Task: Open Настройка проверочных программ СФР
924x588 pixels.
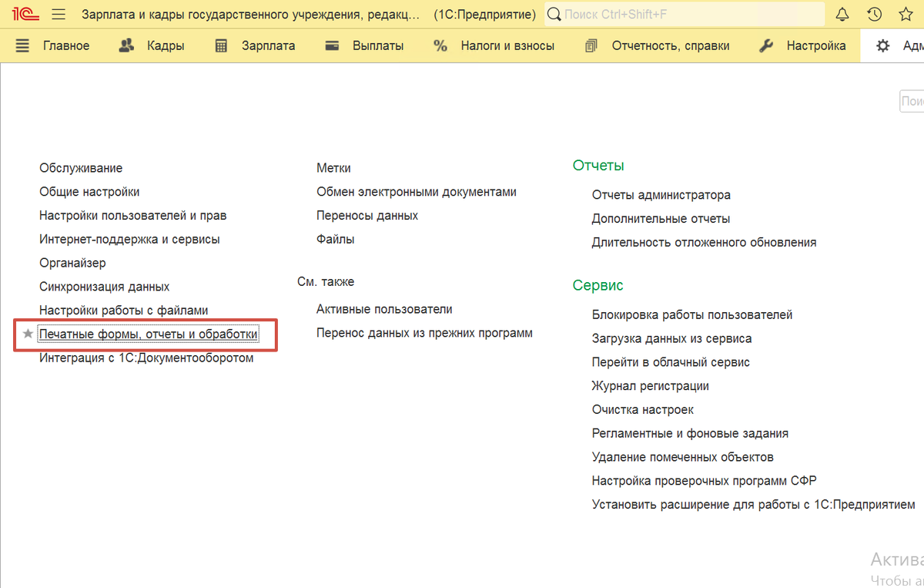Action: coord(705,480)
